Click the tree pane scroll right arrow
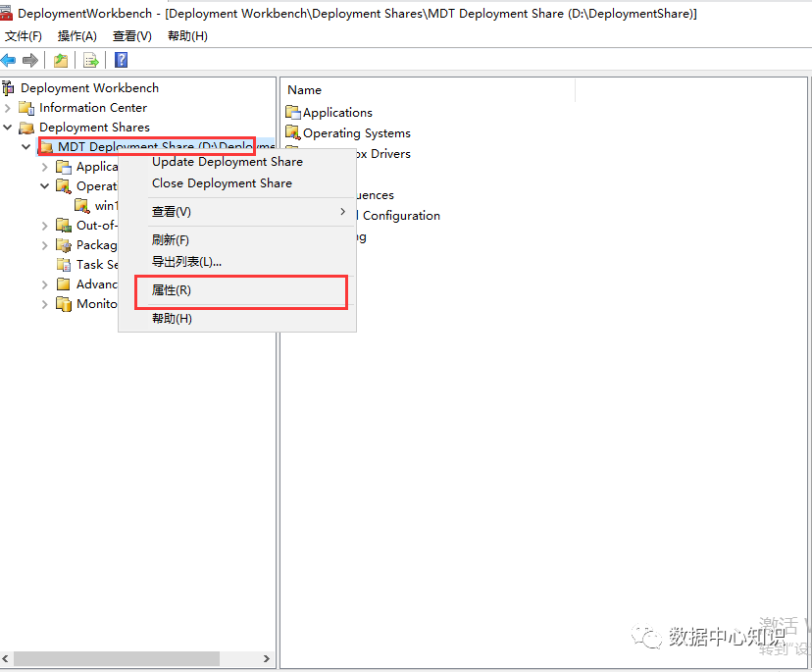The image size is (812, 672). pos(266,658)
